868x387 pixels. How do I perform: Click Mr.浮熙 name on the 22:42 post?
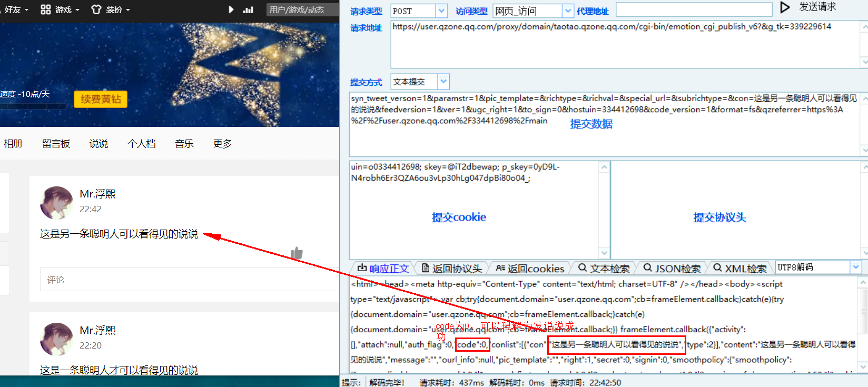point(97,194)
